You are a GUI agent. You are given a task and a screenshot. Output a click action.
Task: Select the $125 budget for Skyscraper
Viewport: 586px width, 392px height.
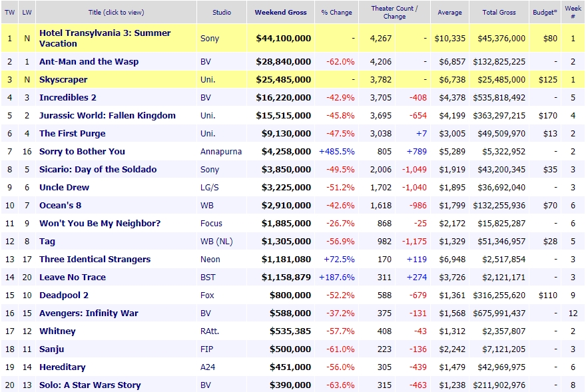point(548,80)
